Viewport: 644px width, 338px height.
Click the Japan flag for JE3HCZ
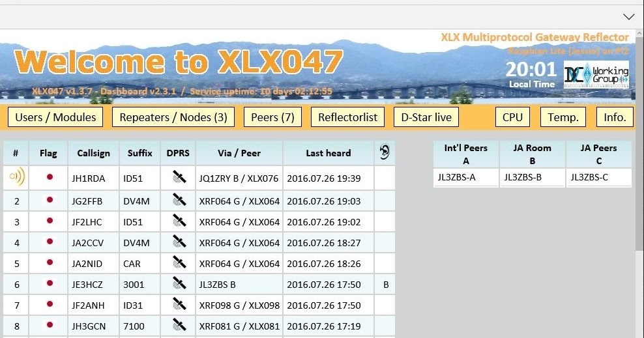tap(50, 283)
